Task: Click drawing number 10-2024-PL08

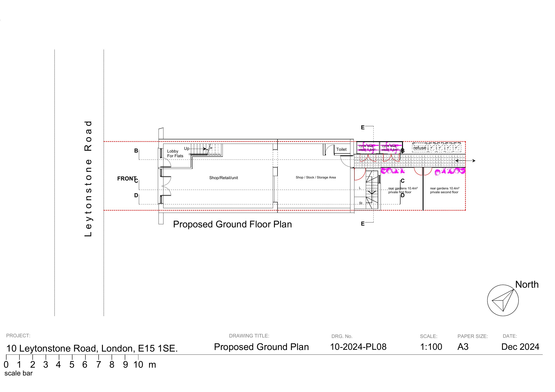Action: 358,347
